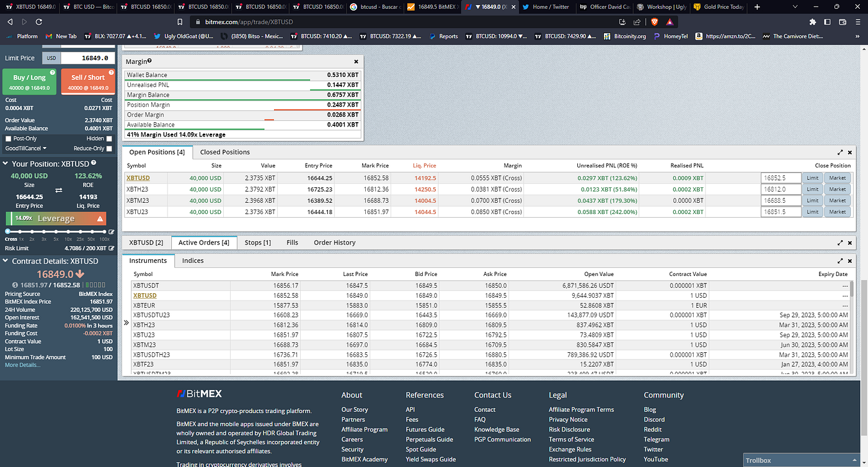Click the More Details... link

click(22, 365)
